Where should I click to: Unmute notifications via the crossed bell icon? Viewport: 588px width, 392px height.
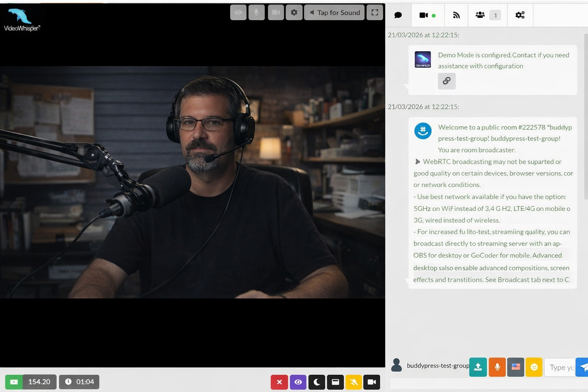(x=354, y=382)
